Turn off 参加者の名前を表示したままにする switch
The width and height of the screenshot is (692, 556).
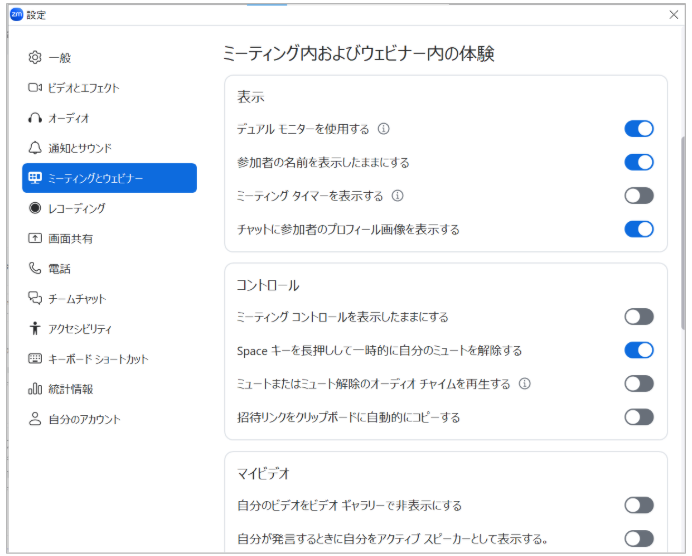(639, 162)
